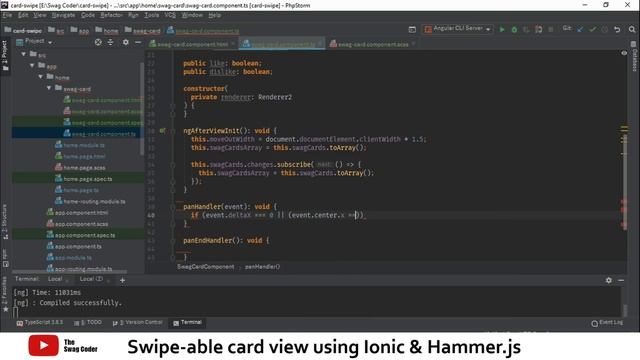This screenshot has width=640, height=360.
Task: Click the TypeScript 3.8.3 status button
Action: tap(40, 323)
